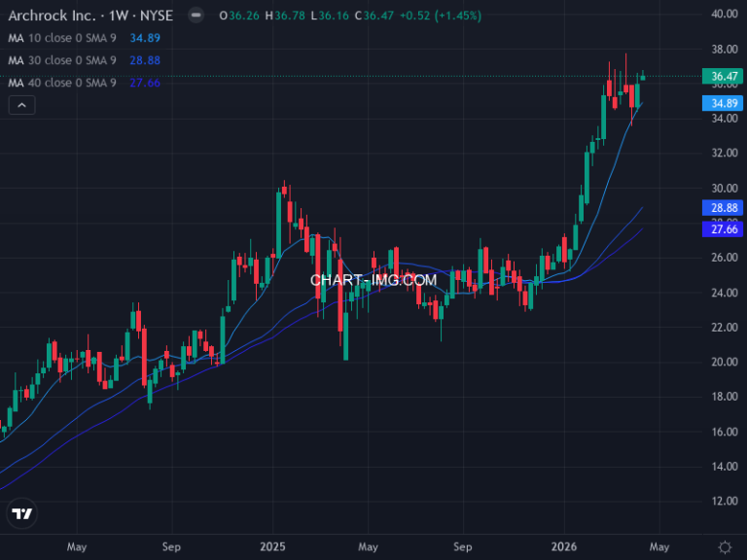Image resolution: width=747 pixels, height=560 pixels.
Task: Click the MA 30 value tag 28.88
Action: click(723, 208)
